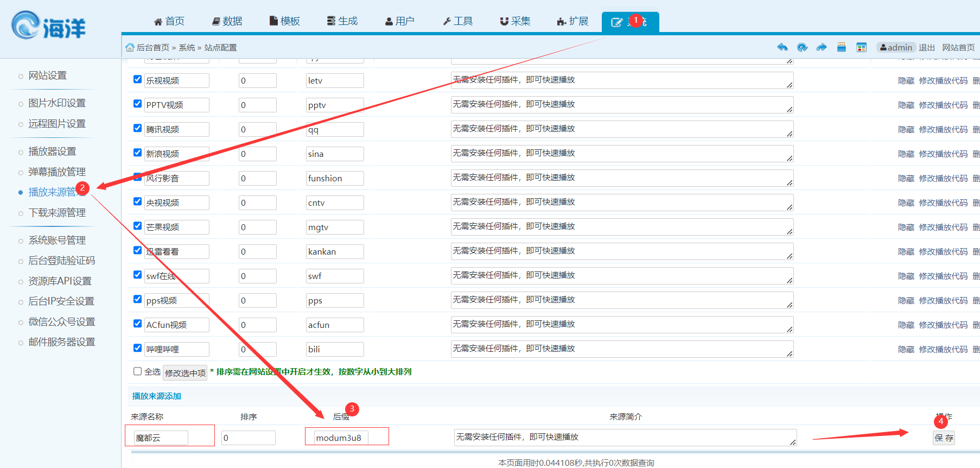Click the 后缀 field containing modum3u8

tap(341, 438)
